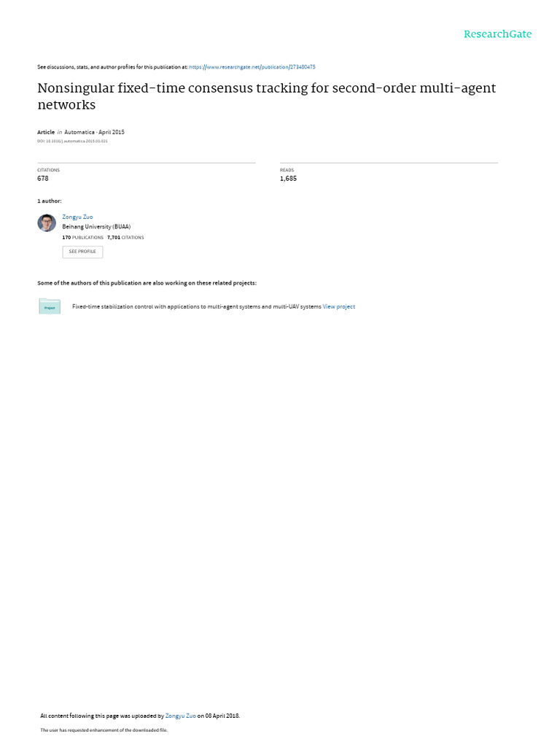
Task: Click the 'Article' type label
Action: [x=46, y=133]
